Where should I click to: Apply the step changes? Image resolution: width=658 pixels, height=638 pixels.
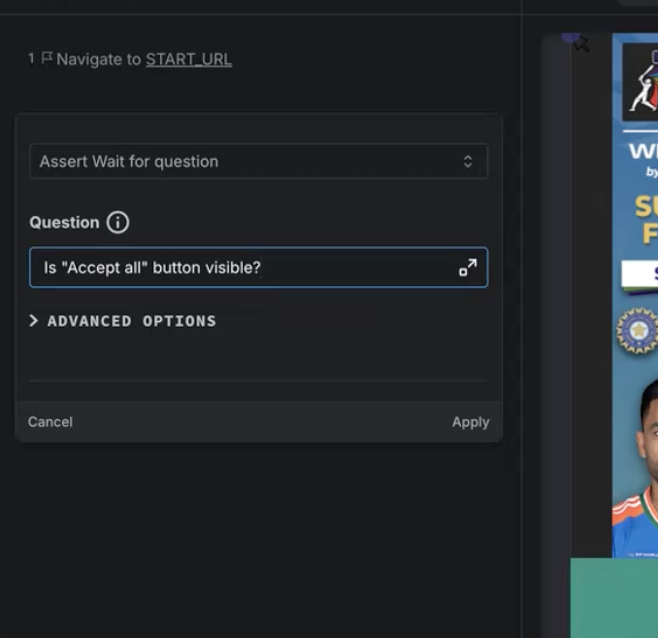point(470,422)
